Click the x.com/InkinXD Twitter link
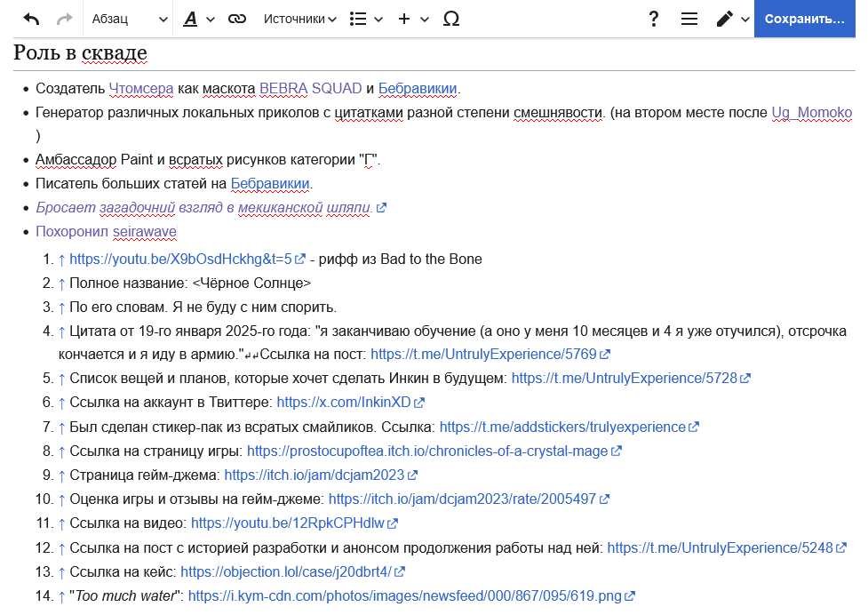Viewport: 868px width, 615px height. 344,403
